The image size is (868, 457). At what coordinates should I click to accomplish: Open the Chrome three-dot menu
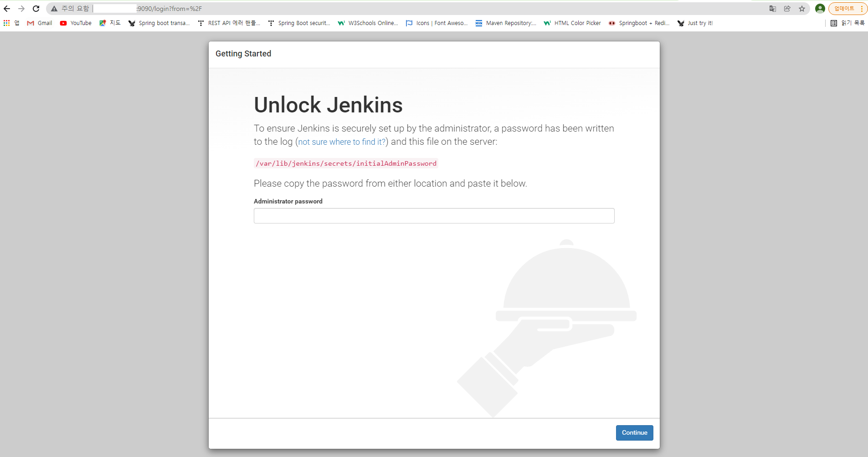862,9
